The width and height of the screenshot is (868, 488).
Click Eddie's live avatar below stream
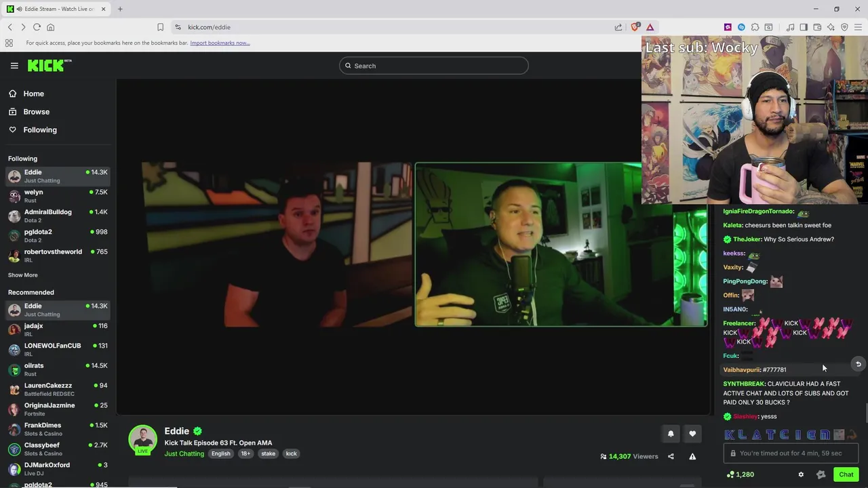tap(143, 440)
